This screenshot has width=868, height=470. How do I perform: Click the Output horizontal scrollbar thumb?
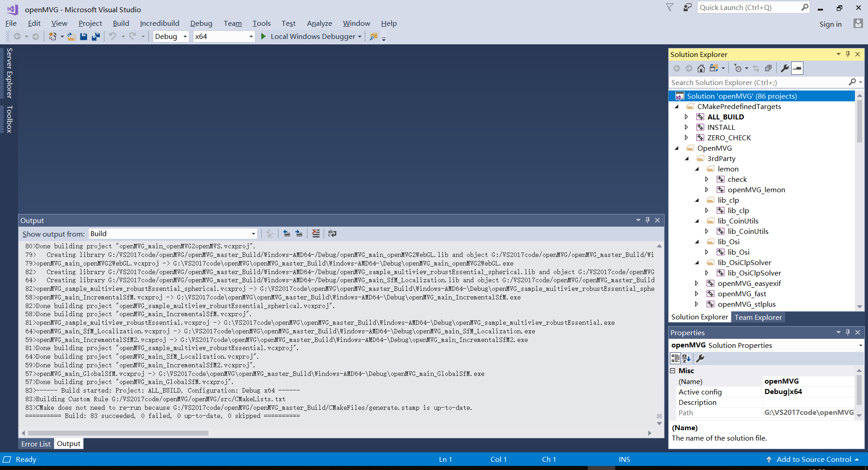click(x=118, y=433)
